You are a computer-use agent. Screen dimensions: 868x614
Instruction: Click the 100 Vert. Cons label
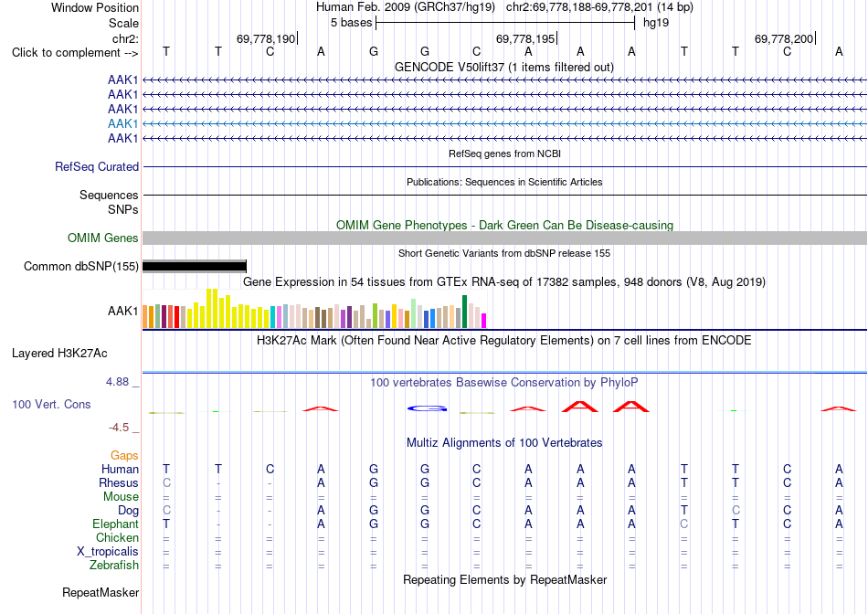[51, 404]
